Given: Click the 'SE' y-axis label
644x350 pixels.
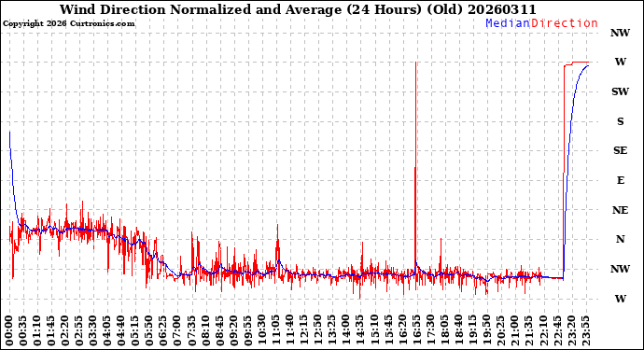Looking at the screenshot, I should point(620,151).
